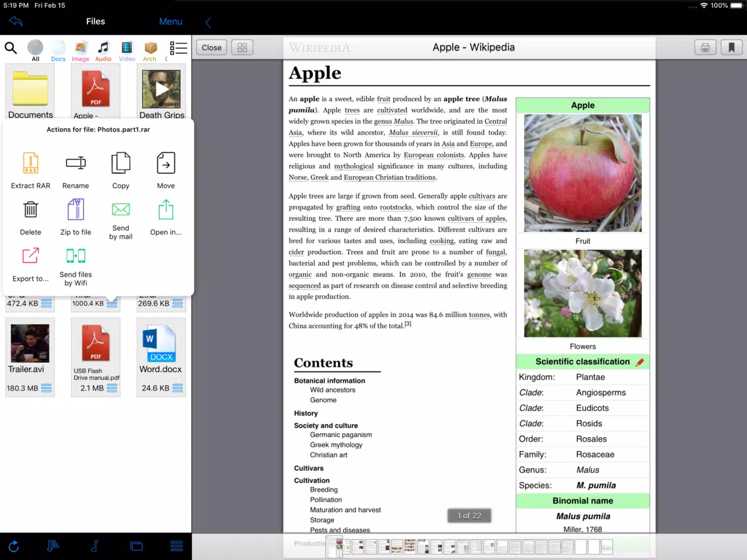747x560 pixels.
Task: Tap the Delete trash icon
Action: [30, 210]
